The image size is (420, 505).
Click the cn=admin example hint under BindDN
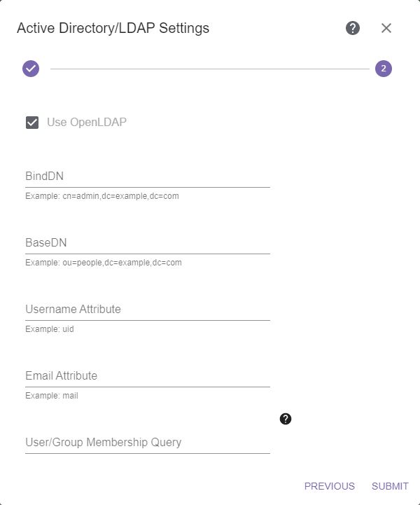(x=102, y=196)
